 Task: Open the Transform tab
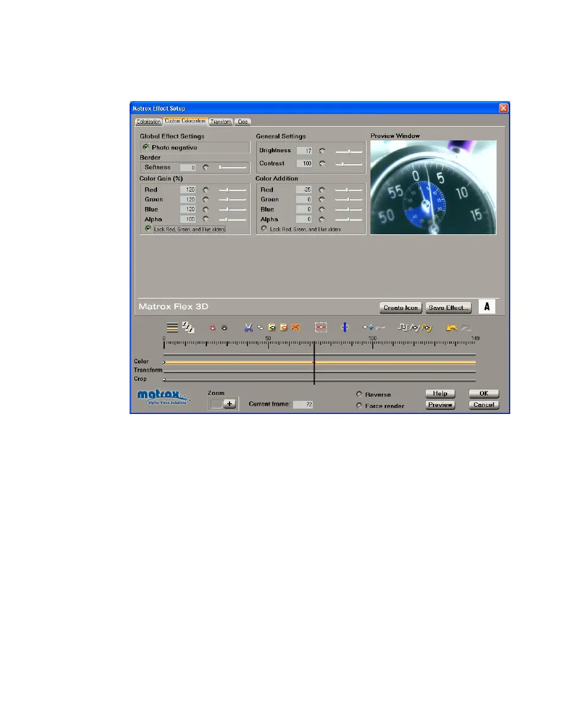[221, 122]
